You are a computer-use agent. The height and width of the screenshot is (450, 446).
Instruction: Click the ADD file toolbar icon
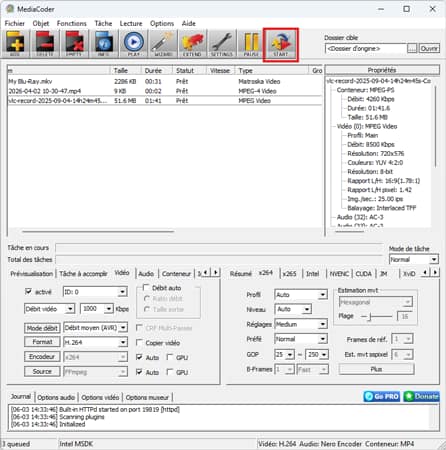point(15,44)
